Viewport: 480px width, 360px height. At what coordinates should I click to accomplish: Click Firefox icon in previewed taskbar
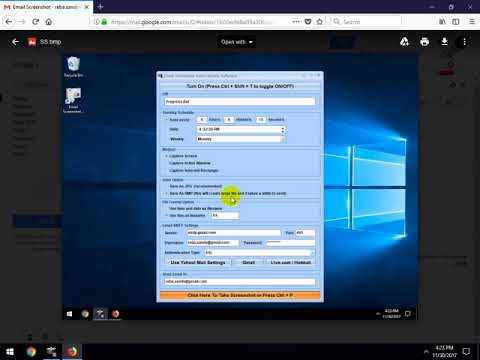116,314
